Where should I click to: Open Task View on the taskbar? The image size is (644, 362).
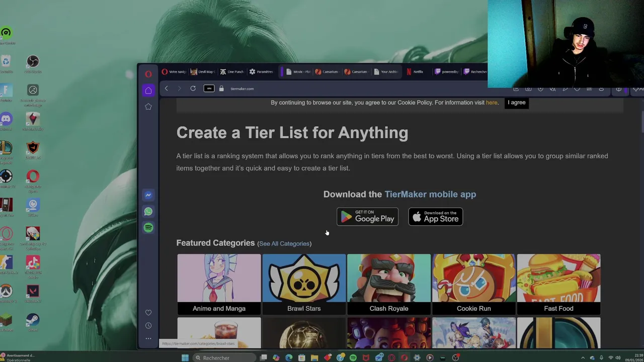(263, 358)
